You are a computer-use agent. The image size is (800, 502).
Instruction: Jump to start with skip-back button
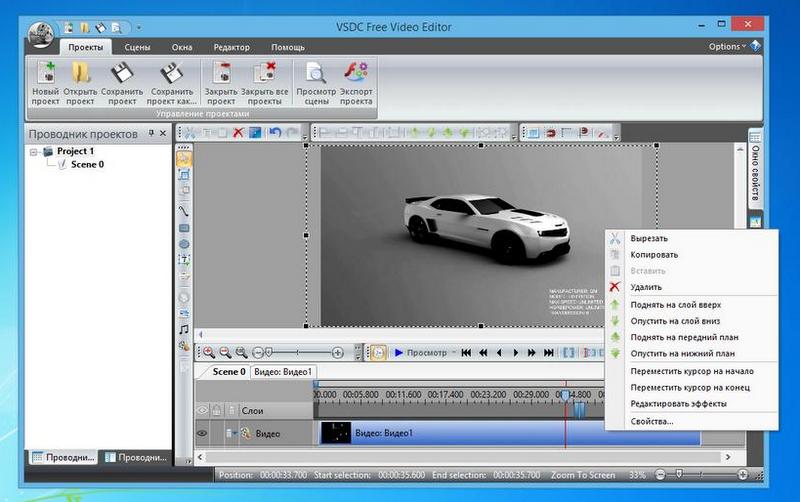click(466, 353)
